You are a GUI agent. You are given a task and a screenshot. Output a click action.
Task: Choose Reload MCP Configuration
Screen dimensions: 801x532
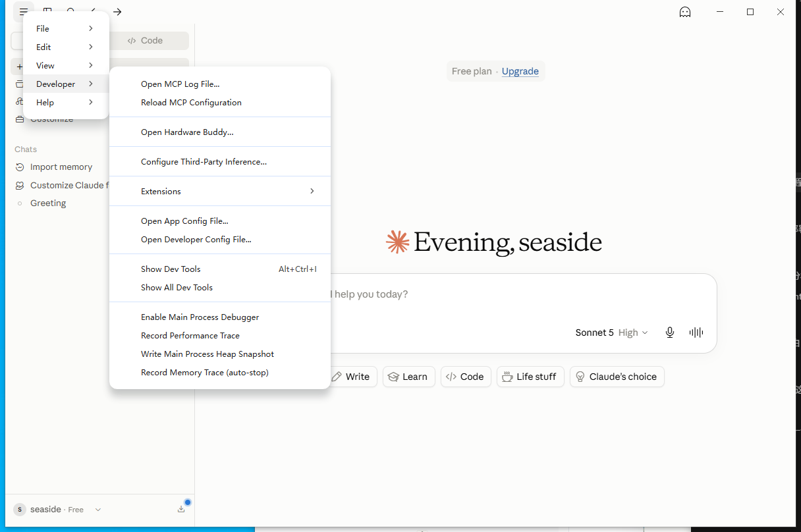pos(219,102)
